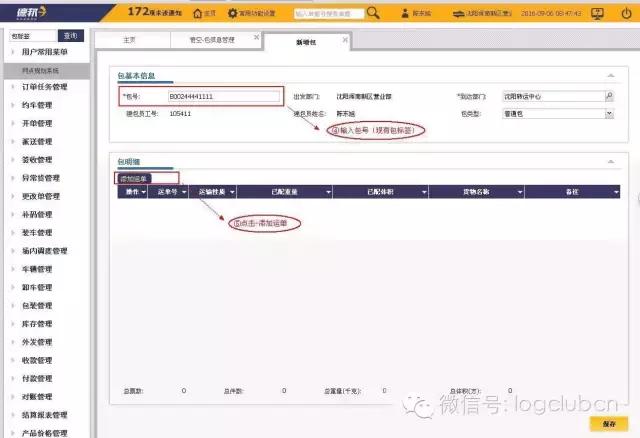Viewport: 640px width, 438px height.
Task: Expand 异常货管理 menu
Action: [40, 178]
